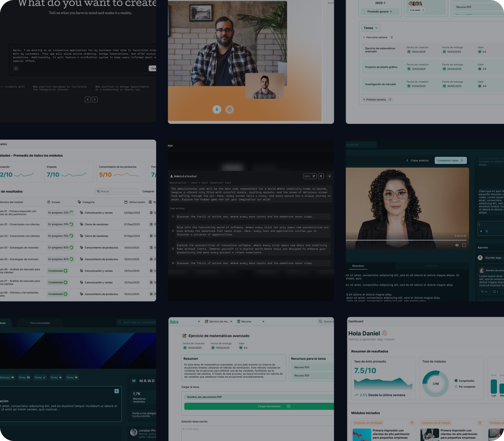Click the plus attachment icon in prompt box
The image size is (504, 441).
[x=16, y=68]
